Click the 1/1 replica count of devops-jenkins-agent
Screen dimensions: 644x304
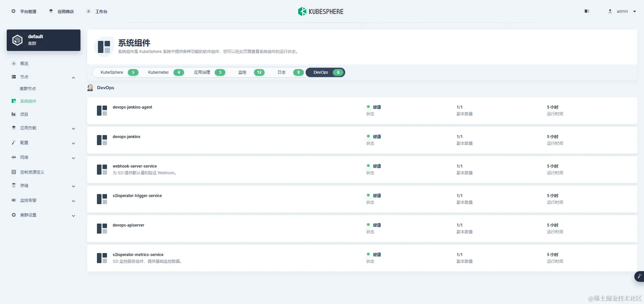[460, 107]
